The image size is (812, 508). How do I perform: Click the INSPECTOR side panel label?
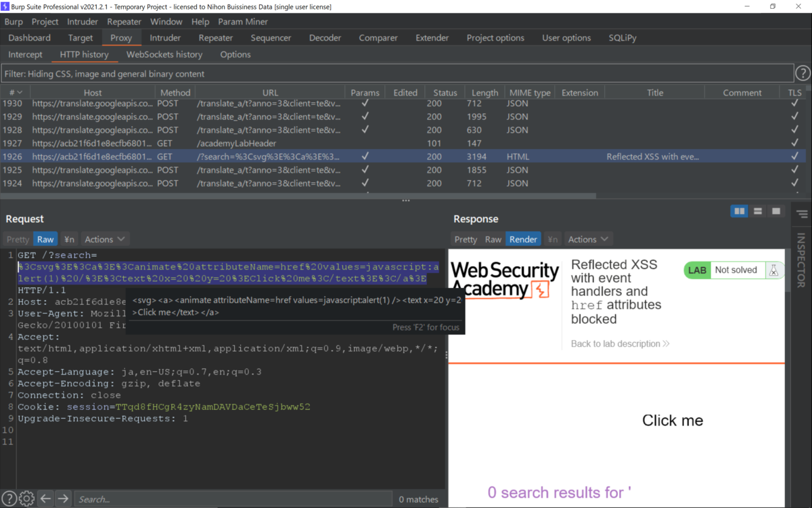pyautogui.click(x=802, y=261)
